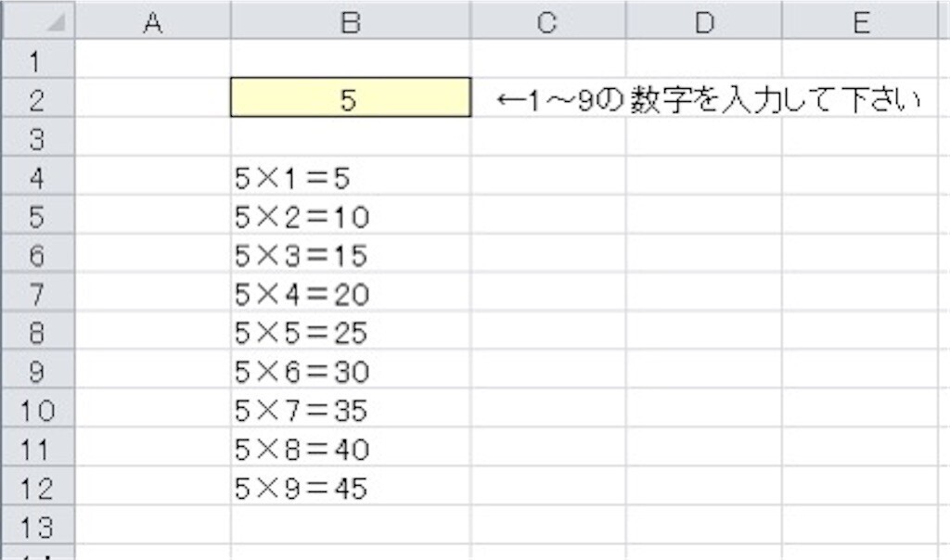Click the Japanese instruction text in C2
The height and width of the screenshot is (560, 950).
coord(708,99)
